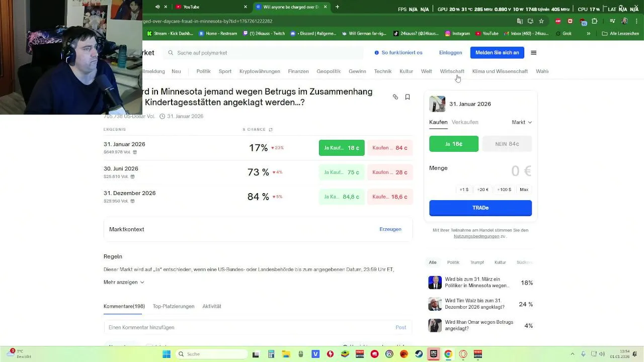
Task: Click Erzeugen in Marktkontext
Action: (390, 229)
